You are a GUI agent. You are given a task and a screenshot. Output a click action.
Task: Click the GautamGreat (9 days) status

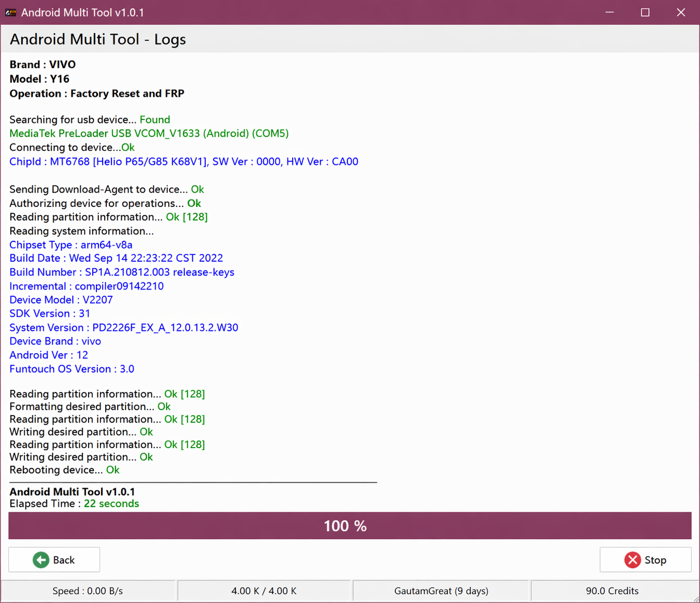(441, 591)
